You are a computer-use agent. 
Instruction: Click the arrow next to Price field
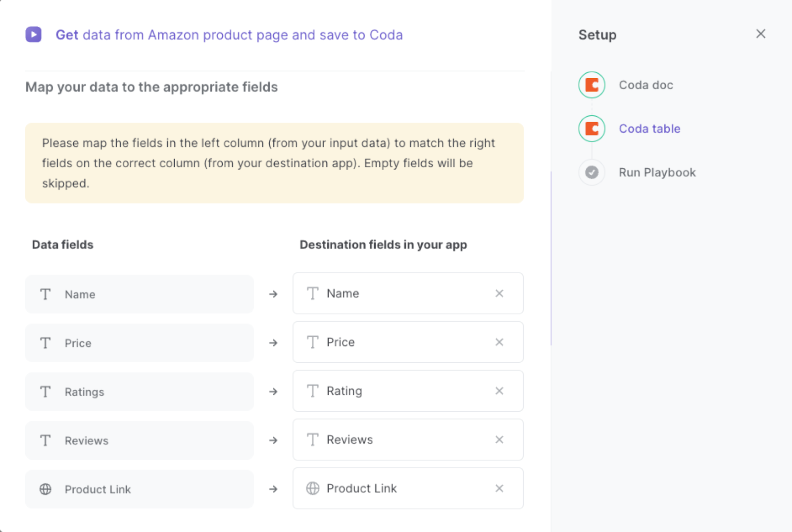pyautogui.click(x=273, y=343)
